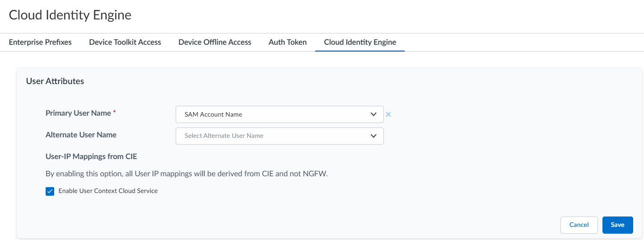Go to the Device Offline Access tab
This screenshot has width=644, height=240.
tap(215, 42)
